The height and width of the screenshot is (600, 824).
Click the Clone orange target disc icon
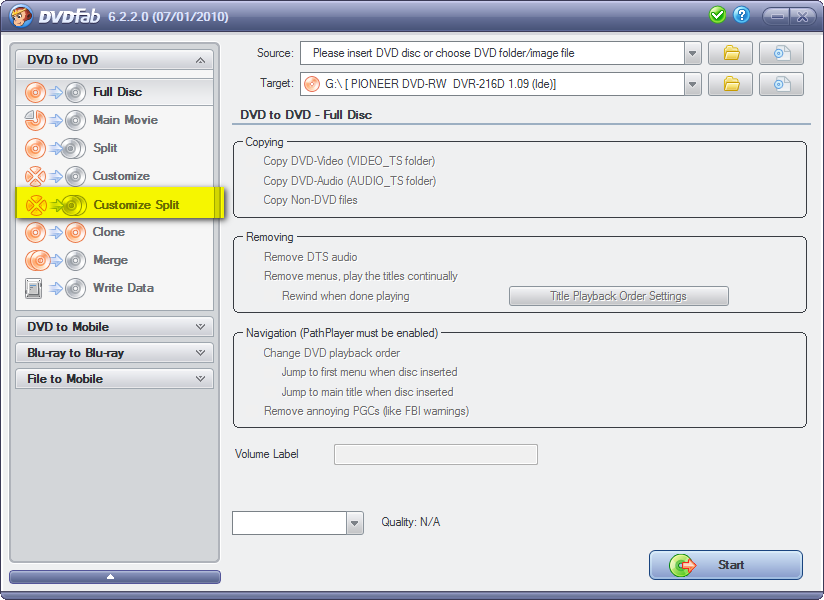tap(76, 232)
